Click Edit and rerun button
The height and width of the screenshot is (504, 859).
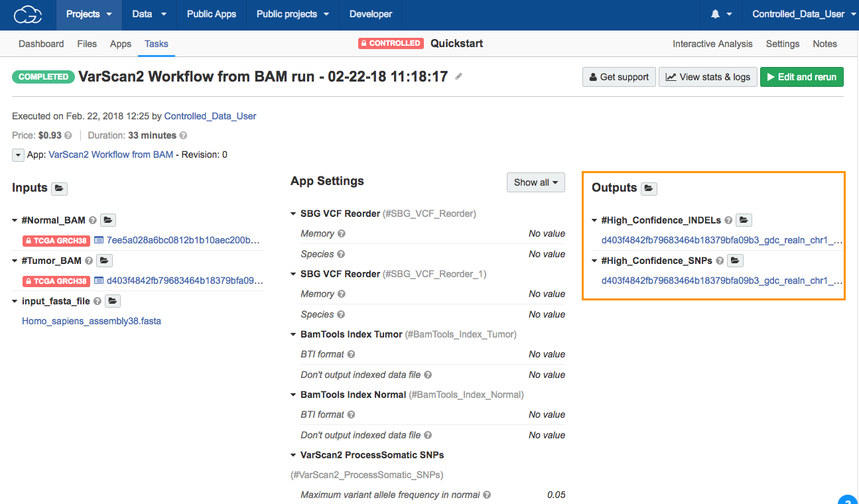[x=802, y=77]
